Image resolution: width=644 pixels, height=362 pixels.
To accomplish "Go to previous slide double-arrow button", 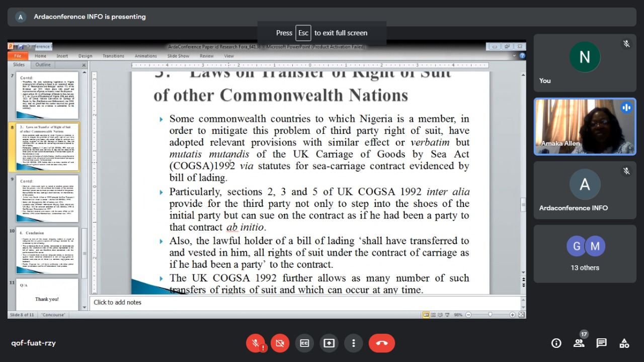I will click(x=523, y=279).
